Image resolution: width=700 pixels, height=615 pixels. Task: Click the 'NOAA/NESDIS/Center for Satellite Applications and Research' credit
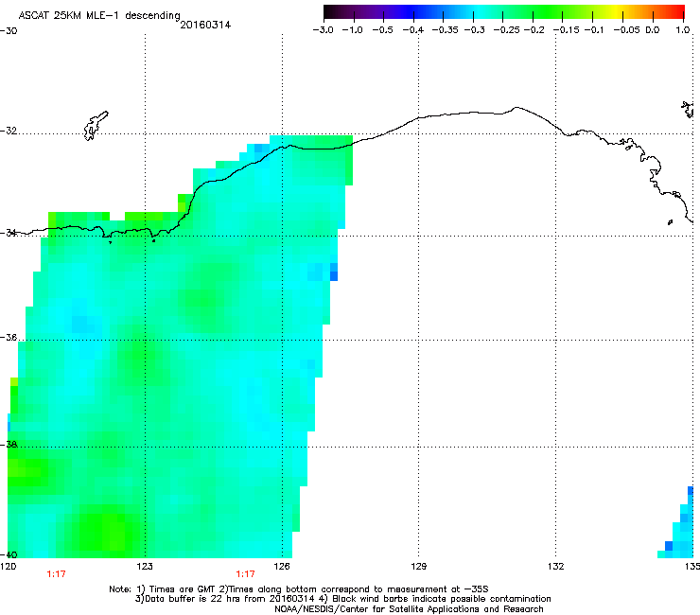(409, 609)
